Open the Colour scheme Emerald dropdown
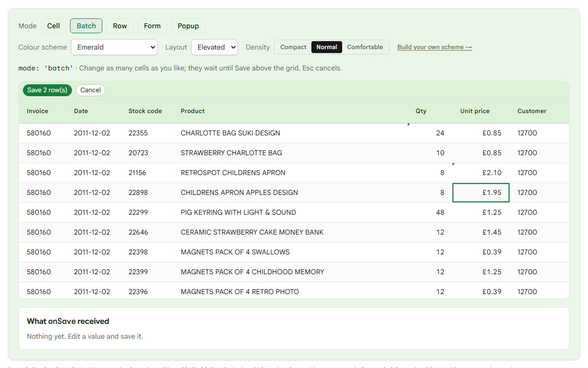588x368 pixels. tap(114, 47)
